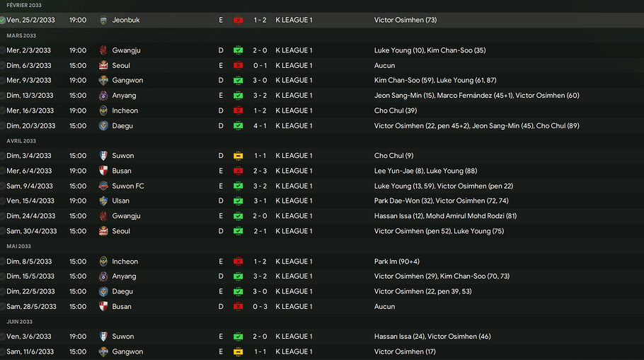Click the Ulsan club badge
Viewport: 644px width, 360px height.
click(x=104, y=201)
